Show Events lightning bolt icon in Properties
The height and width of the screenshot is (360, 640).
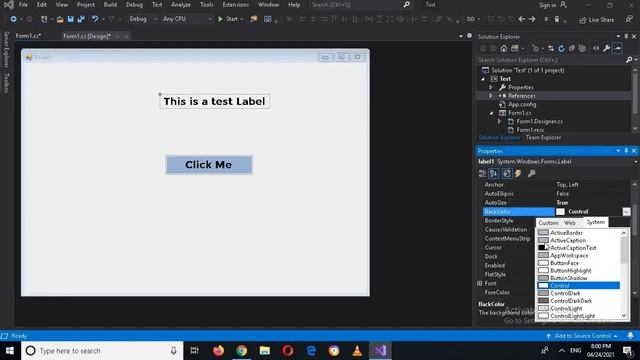tap(518, 173)
